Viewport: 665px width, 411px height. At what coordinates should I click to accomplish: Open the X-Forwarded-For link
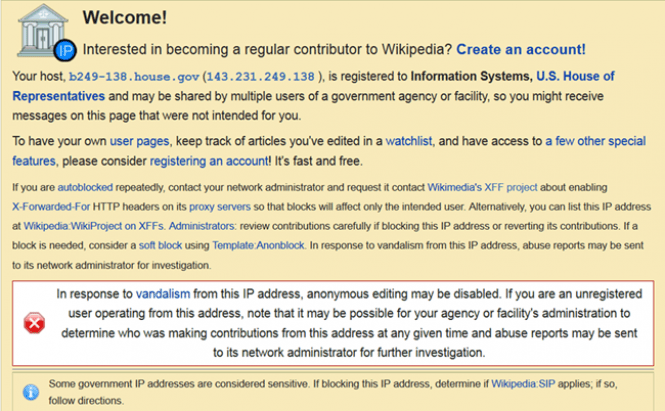pyautogui.click(x=51, y=207)
